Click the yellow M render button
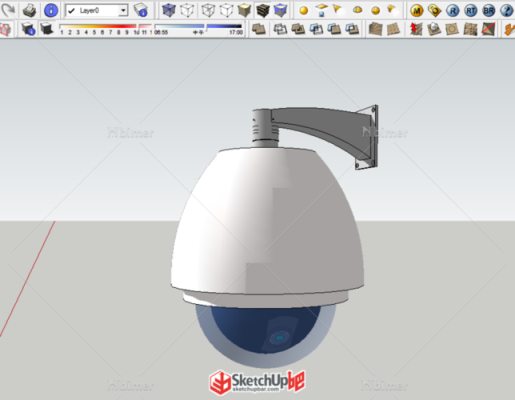The image size is (515, 400). coord(416,11)
